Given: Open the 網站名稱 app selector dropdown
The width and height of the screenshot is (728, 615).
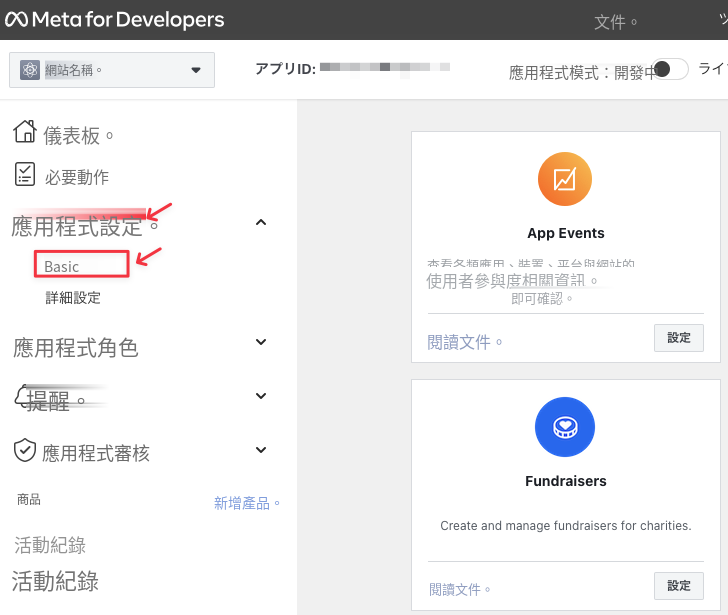Looking at the screenshot, I should coord(112,70).
